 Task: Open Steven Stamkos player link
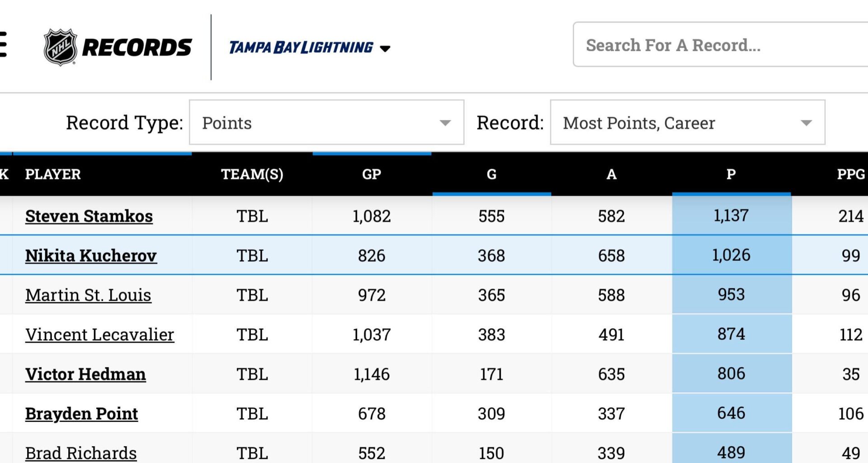[x=89, y=216]
